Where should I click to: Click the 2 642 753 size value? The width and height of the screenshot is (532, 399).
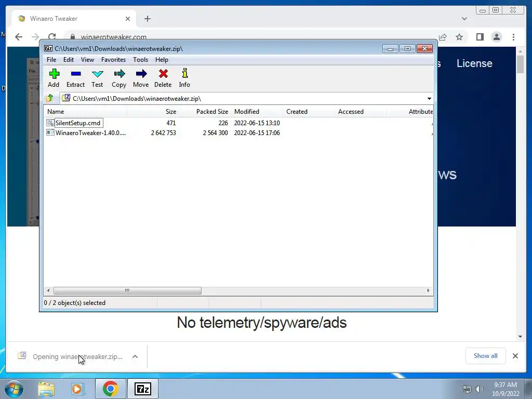coord(164,132)
